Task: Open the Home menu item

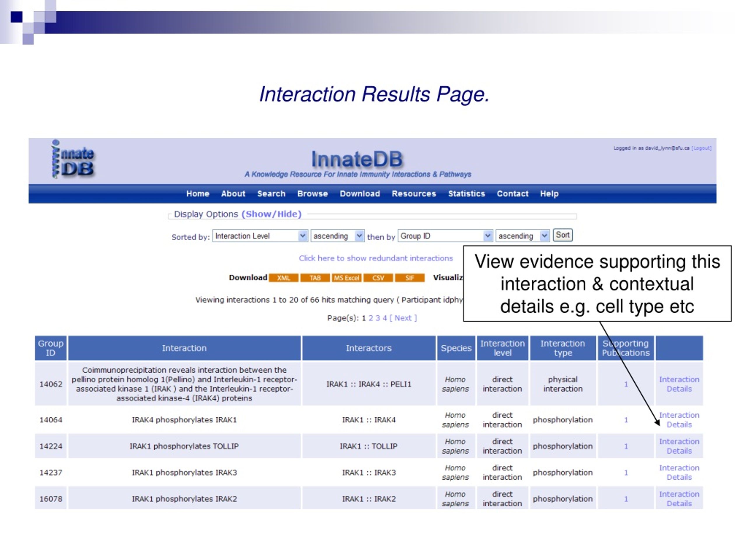Action: (x=198, y=194)
